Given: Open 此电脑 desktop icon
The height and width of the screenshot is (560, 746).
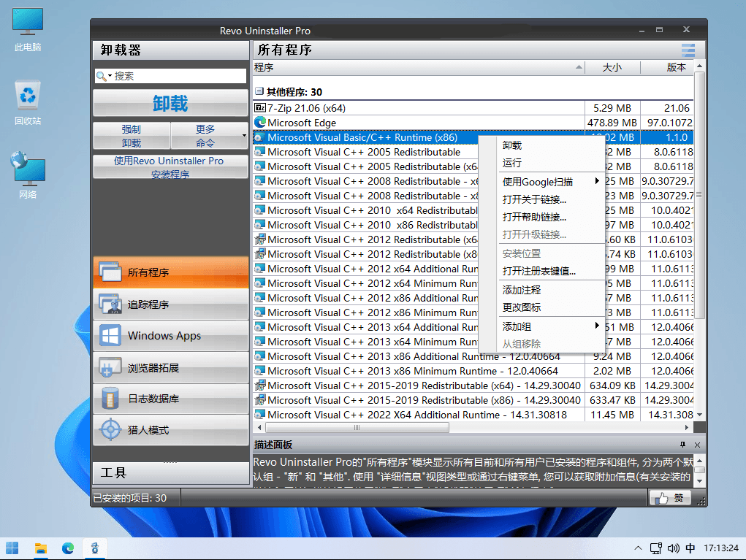Looking at the screenshot, I should [x=28, y=29].
